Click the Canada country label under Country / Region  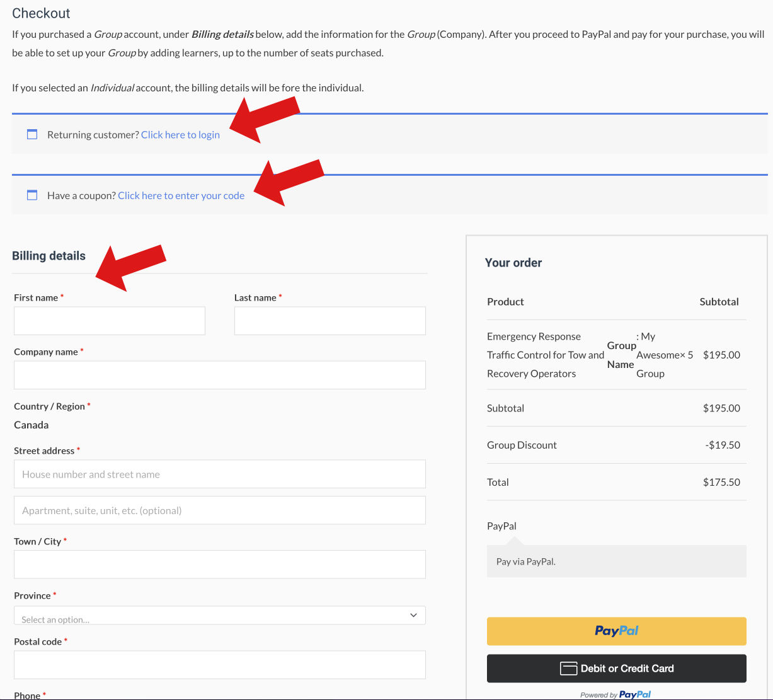[x=31, y=425]
